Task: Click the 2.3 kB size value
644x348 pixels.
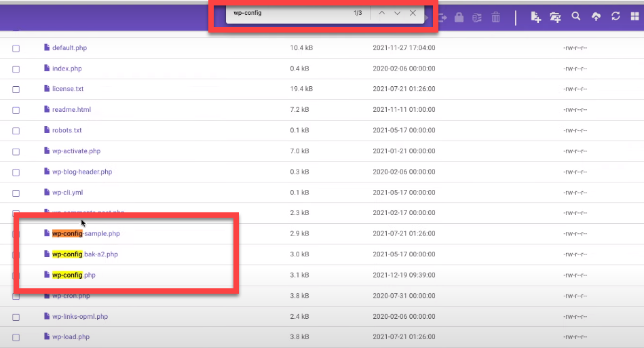Action: click(x=299, y=212)
